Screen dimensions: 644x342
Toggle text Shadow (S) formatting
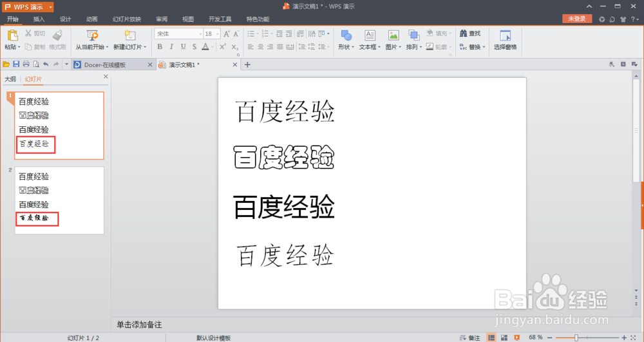click(x=194, y=47)
